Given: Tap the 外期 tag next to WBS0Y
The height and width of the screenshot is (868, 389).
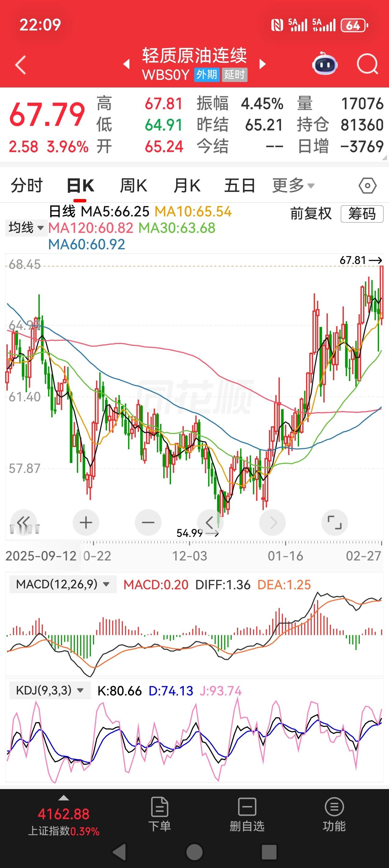Looking at the screenshot, I should click(x=207, y=74).
